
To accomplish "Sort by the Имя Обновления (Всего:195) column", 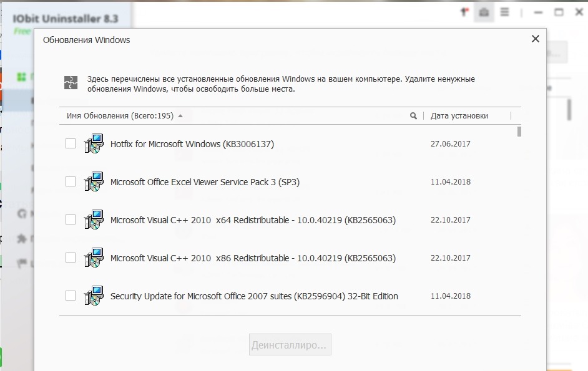I will pos(120,116).
